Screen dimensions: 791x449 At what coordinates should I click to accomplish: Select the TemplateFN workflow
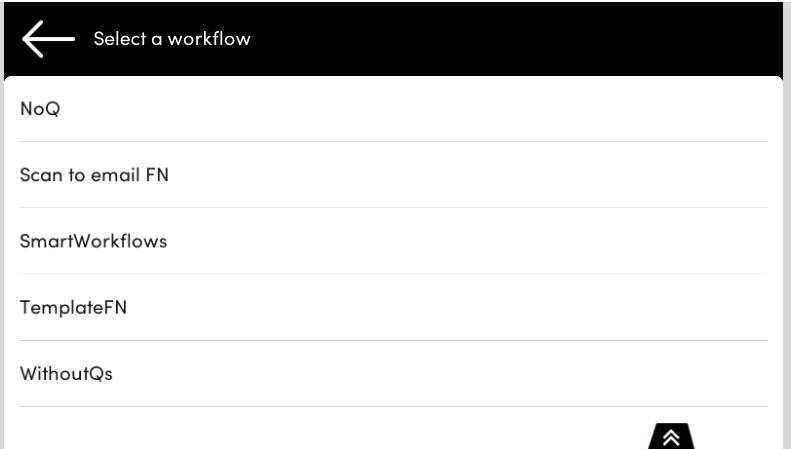(x=73, y=307)
